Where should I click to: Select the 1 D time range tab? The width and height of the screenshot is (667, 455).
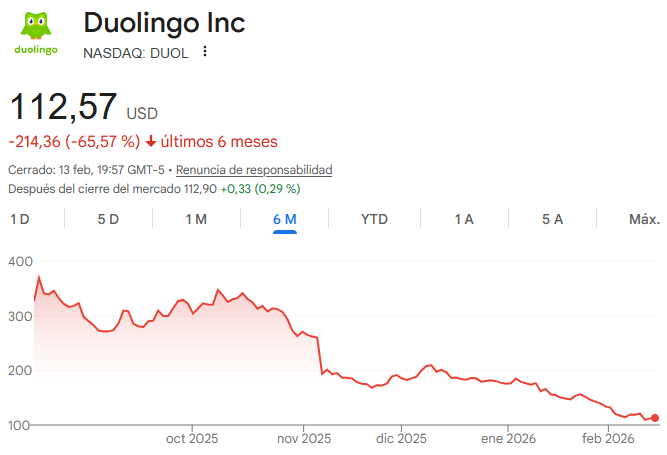click(x=19, y=219)
